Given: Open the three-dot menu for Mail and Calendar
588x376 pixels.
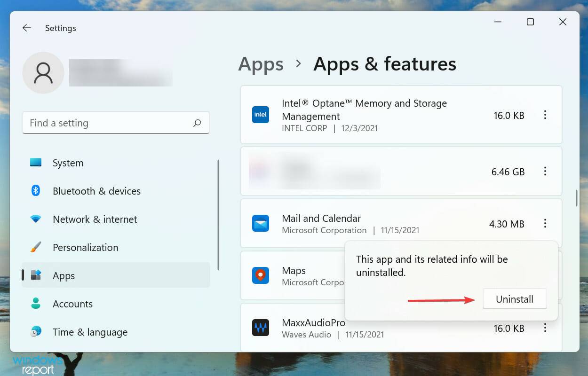Looking at the screenshot, I should (546, 224).
